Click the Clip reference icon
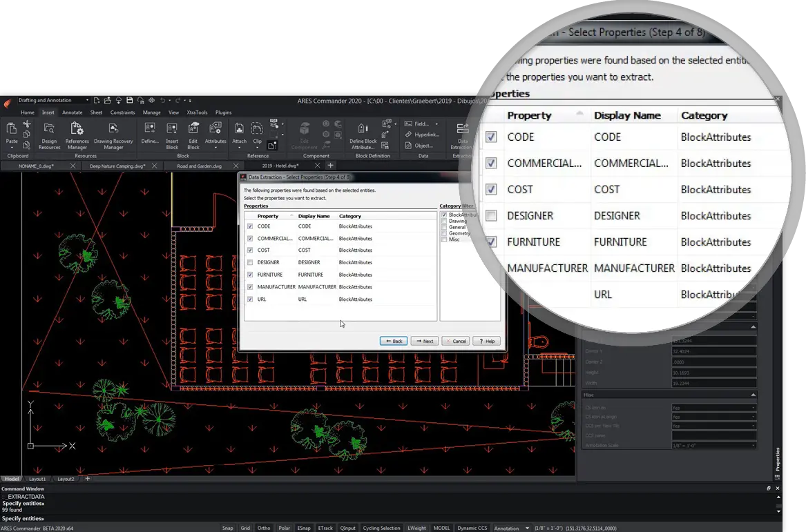Screen dimensions: 806x532 click(257, 128)
